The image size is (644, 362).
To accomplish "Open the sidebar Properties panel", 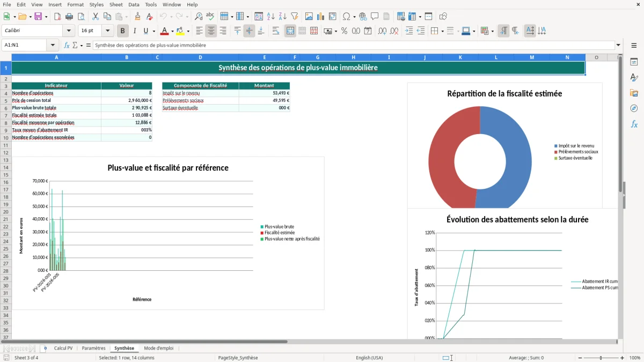I will click(x=634, y=62).
